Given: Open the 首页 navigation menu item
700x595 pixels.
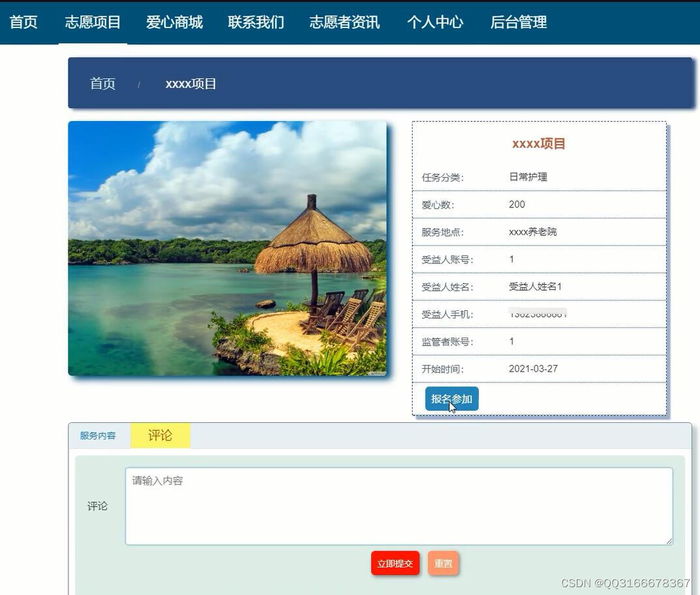Looking at the screenshot, I should [x=23, y=22].
